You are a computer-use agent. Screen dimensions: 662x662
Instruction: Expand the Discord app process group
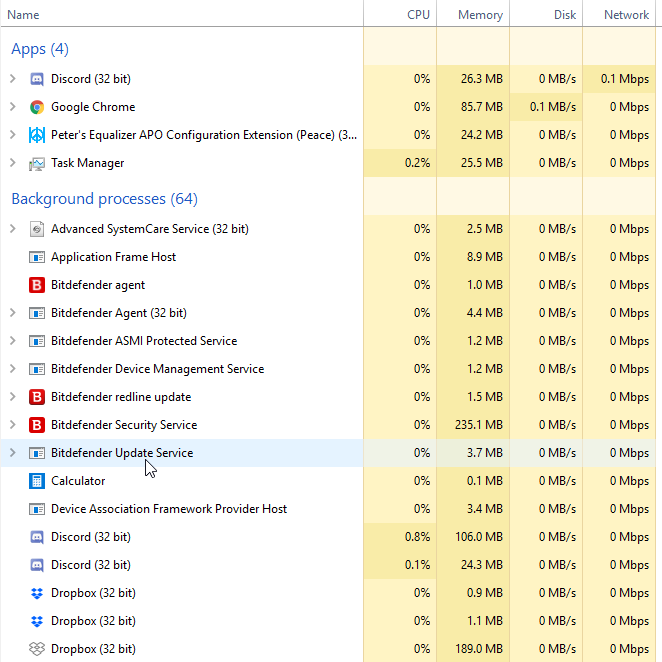(x=13, y=79)
